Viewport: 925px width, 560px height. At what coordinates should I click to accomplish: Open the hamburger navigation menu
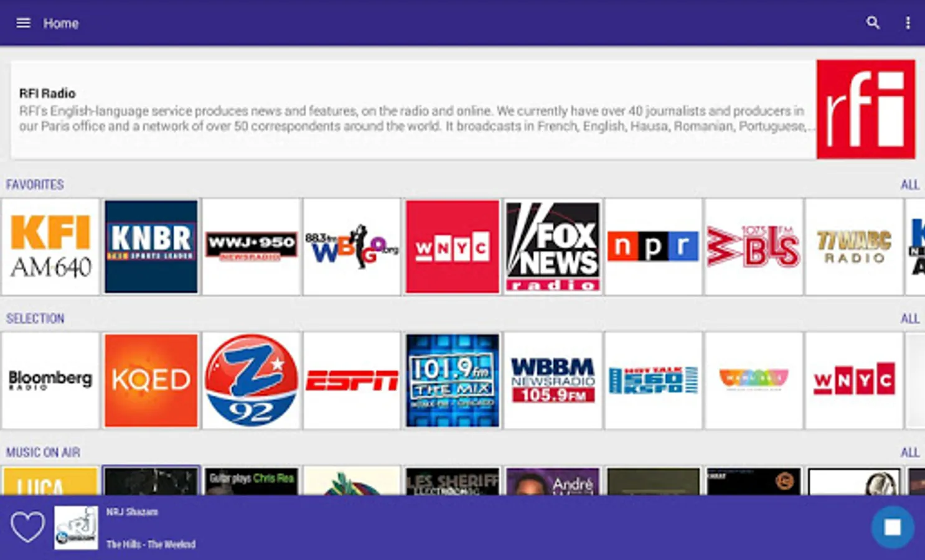23,23
